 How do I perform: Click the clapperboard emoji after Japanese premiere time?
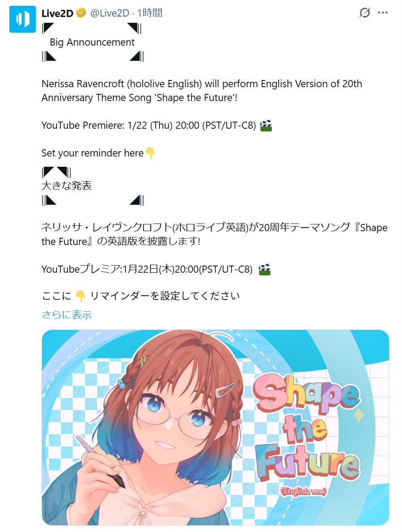click(265, 270)
